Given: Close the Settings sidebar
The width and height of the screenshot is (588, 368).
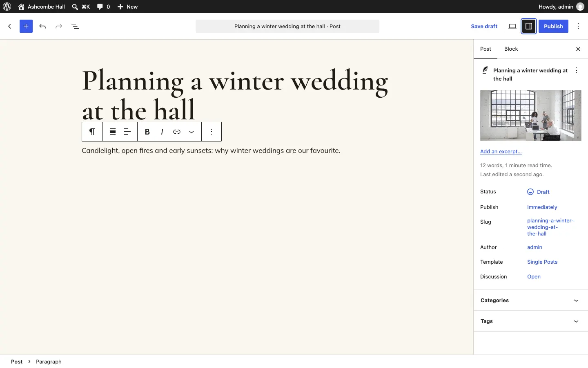Looking at the screenshot, I should [x=578, y=49].
